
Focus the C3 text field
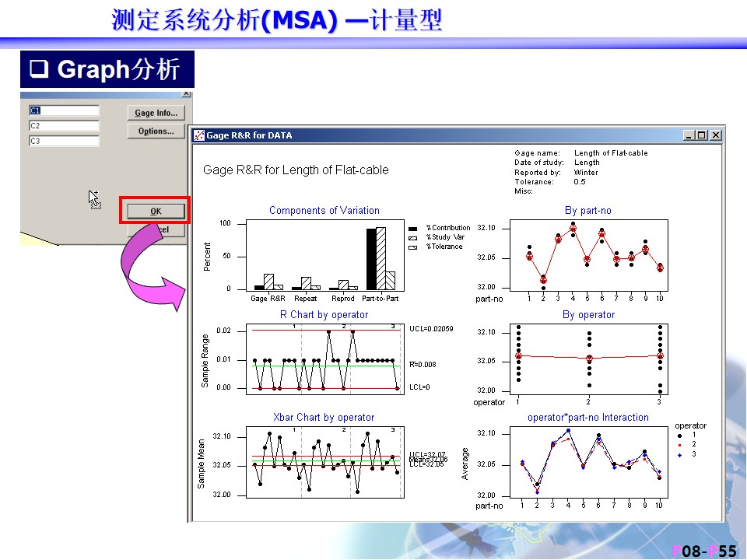[64, 142]
